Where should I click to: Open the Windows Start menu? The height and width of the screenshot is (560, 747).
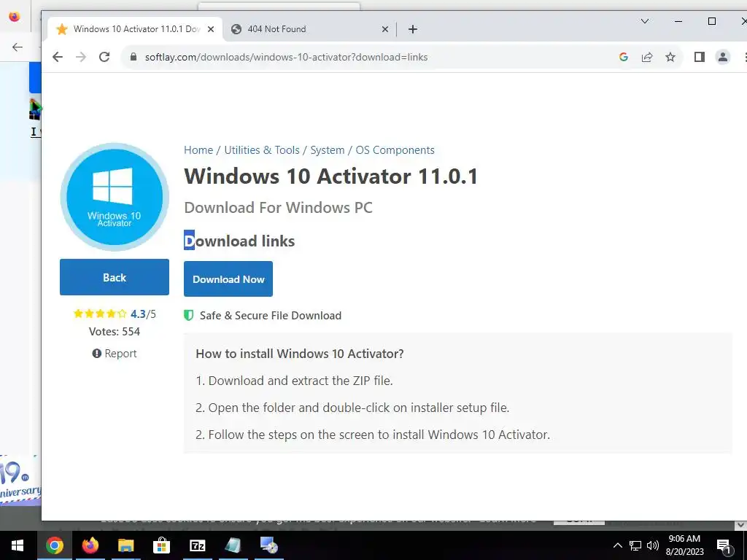18,545
